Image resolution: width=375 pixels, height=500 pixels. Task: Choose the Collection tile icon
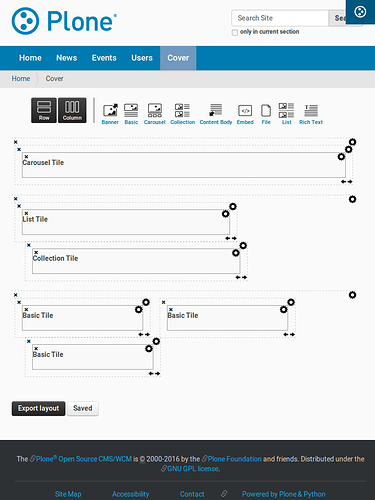coord(182,114)
